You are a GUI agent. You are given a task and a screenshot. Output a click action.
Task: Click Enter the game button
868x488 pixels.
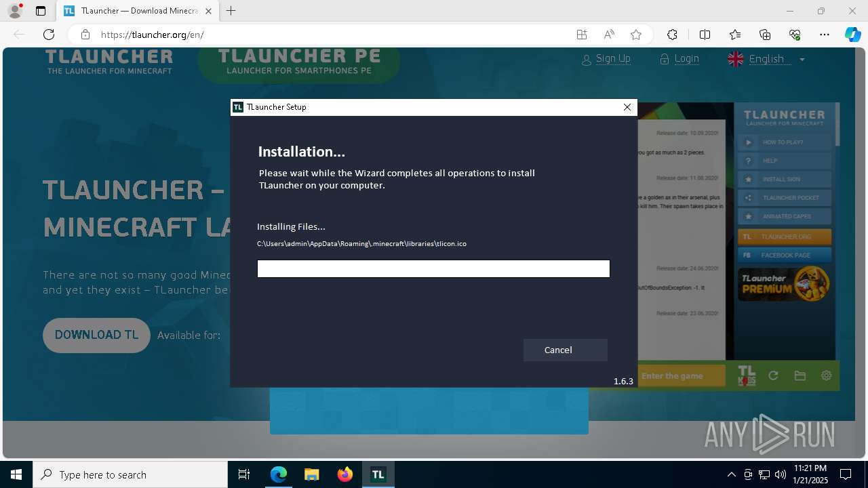click(682, 376)
